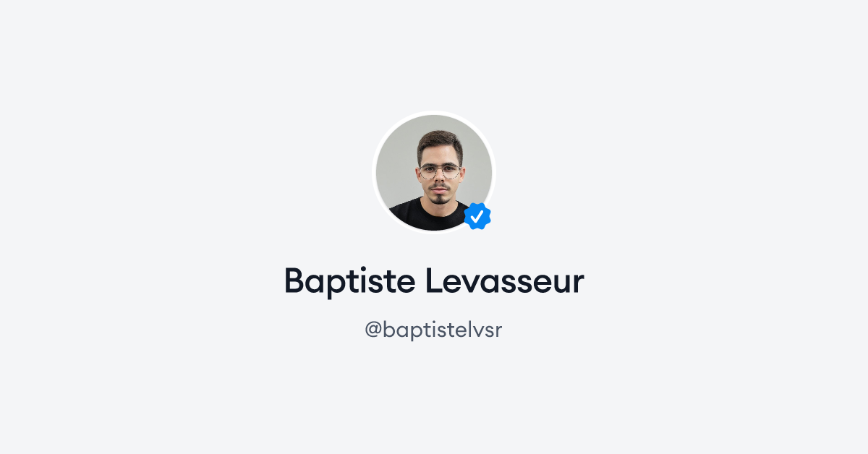Select the Baptiste Levasseur name heading
868x454 pixels.
(x=434, y=280)
